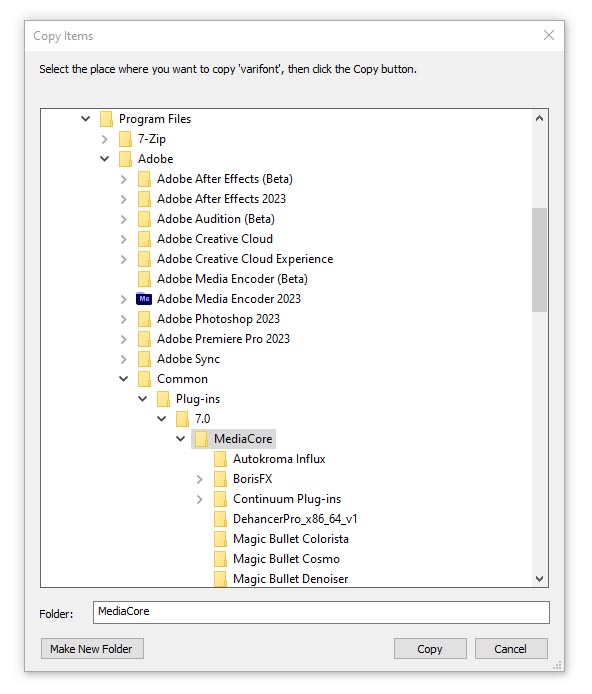The width and height of the screenshot is (592, 694).
Task: Click the Adobe Sync folder icon
Action: (144, 359)
